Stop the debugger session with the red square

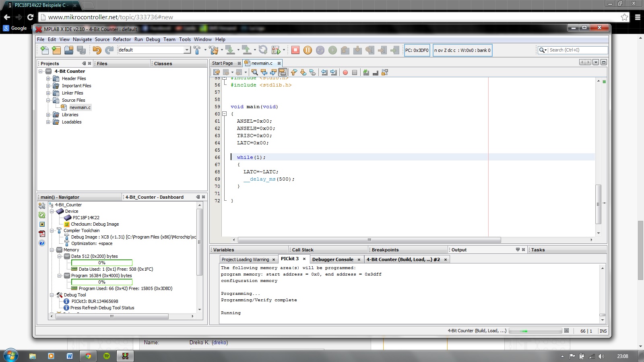(295, 50)
